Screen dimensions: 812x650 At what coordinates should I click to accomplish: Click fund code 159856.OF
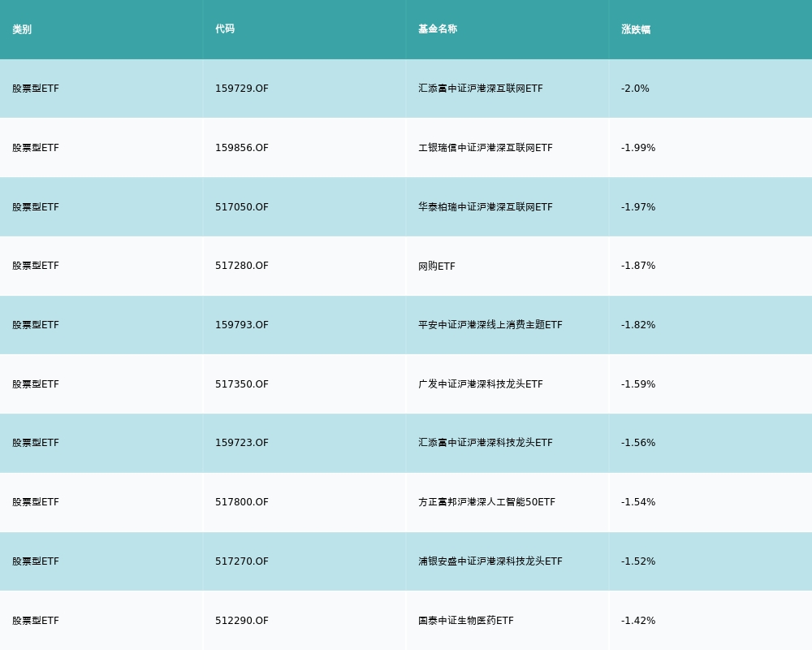point(242,148)
